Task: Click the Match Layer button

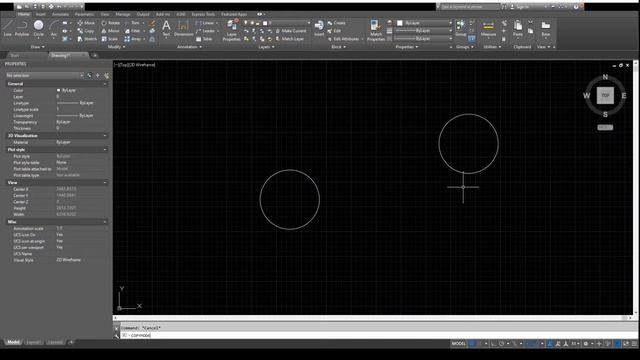Action: click(x=290, y=39)
